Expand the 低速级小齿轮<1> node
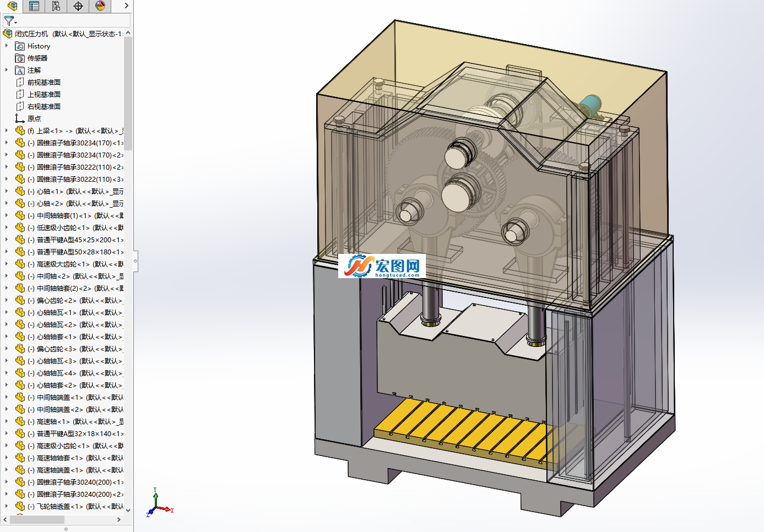 pyautogui.click(x=7, y=227)
